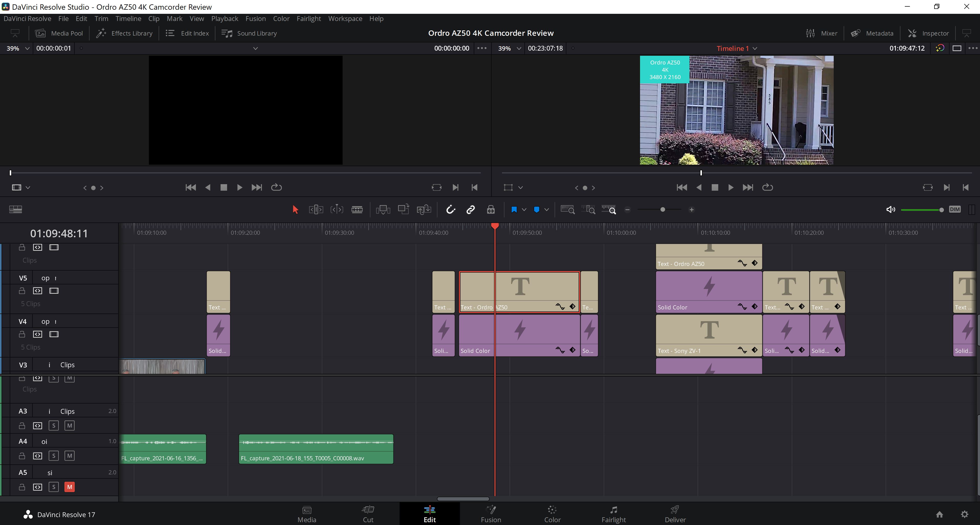The image size is (980, 525).
Task: Open the Edit Index panel
Action: click(x=188, y=33)
